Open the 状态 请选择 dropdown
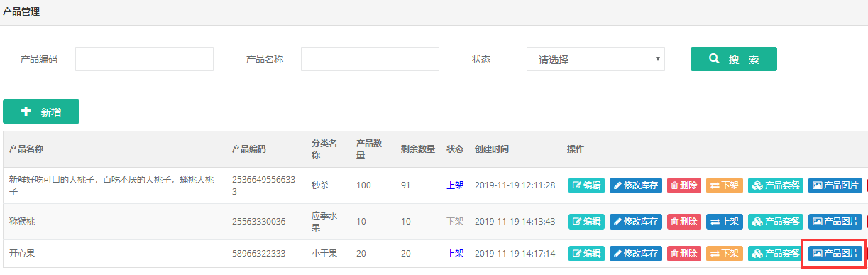This screenshot has width=868, height=275. click(595, 59)
